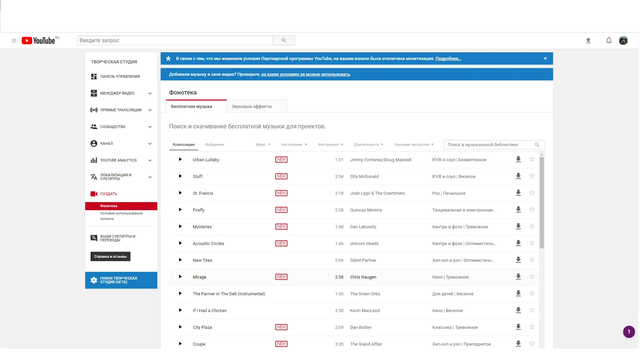Open the Настроение filter dropdown
The width and height of the screenshot is (644, 362).
(x=294, y=145)
